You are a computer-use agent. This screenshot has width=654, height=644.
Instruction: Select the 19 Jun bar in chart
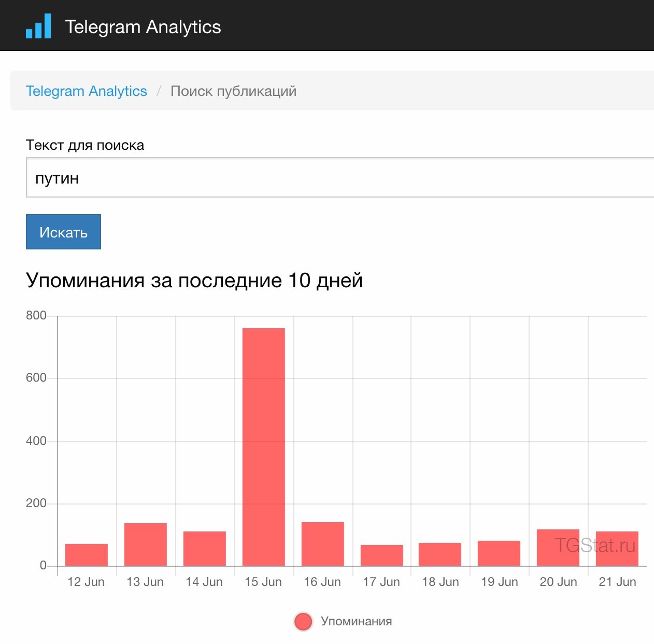point(499,553)
